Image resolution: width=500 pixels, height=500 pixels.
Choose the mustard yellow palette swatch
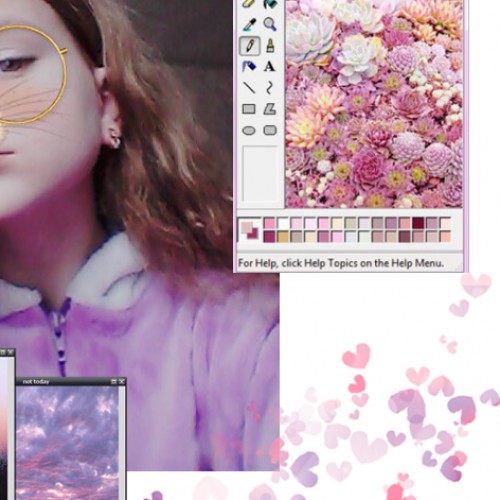coord(283,237)
